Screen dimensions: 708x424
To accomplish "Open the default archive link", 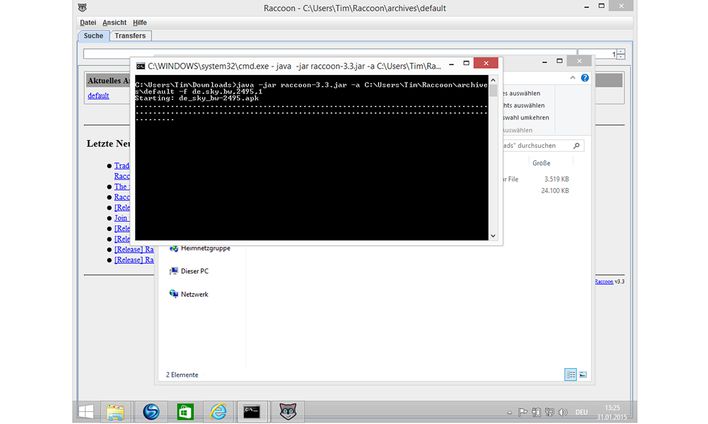I will coord(98,96).
